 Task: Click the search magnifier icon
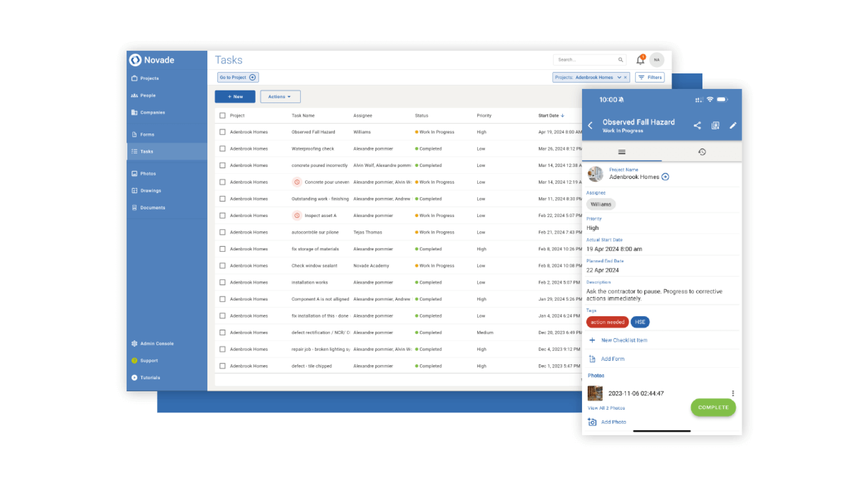point(620,60)
